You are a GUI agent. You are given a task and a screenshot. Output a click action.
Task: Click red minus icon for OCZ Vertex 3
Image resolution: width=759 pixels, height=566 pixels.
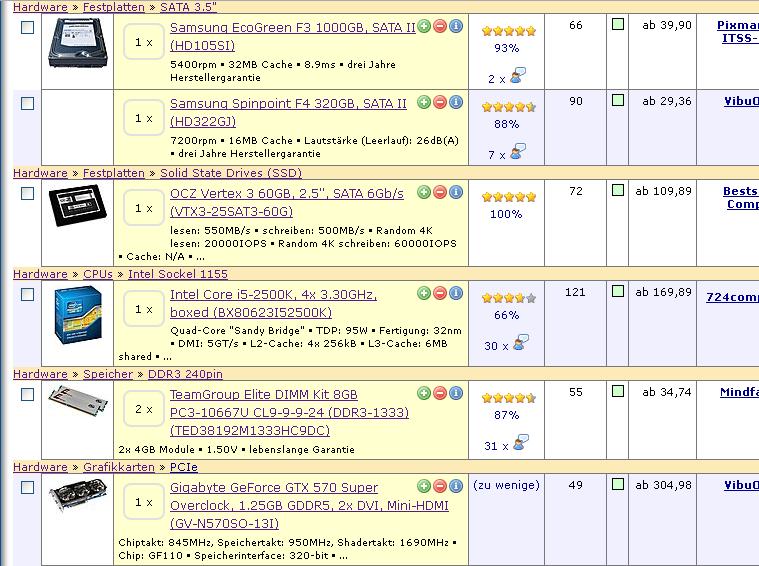[x=440, y=192]
